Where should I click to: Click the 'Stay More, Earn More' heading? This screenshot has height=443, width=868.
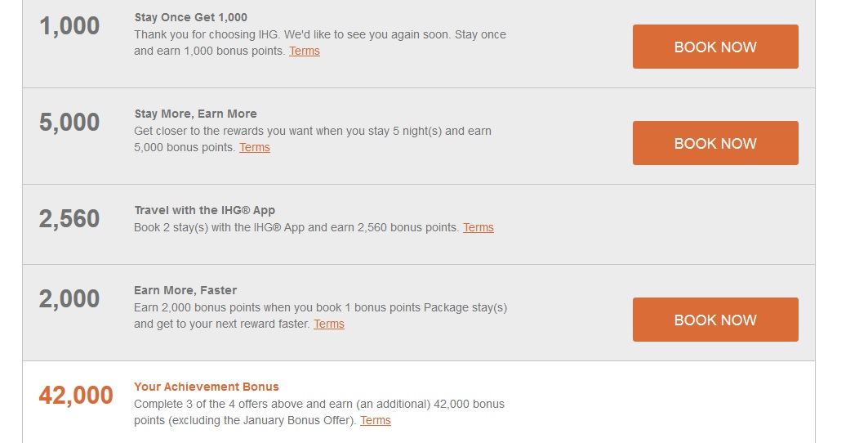(195, 114)
